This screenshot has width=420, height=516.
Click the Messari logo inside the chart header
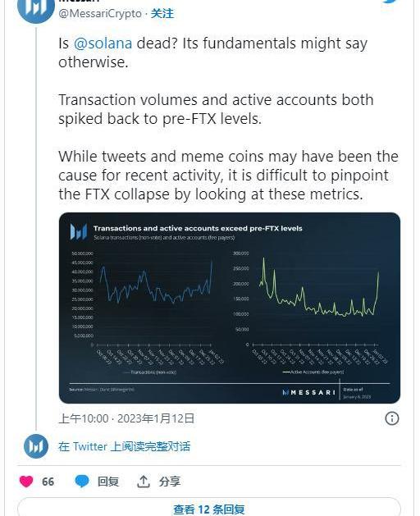click(79, 231)
